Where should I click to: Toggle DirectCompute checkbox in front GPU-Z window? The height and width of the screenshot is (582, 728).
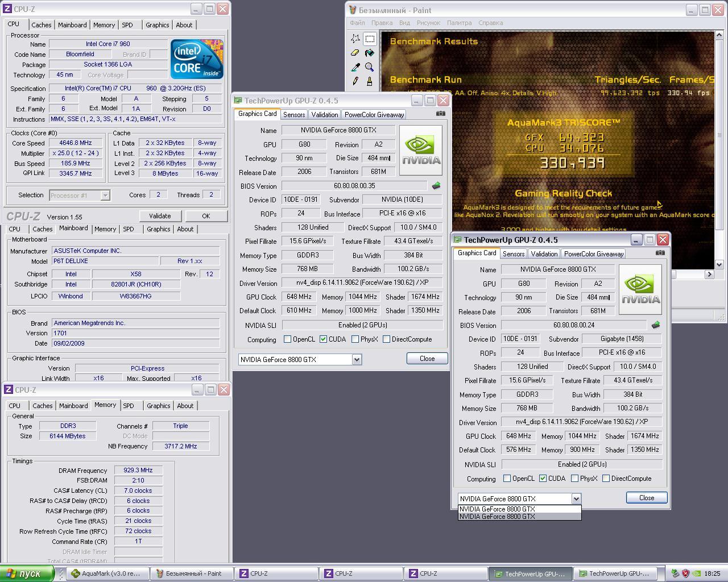[606, 479]
